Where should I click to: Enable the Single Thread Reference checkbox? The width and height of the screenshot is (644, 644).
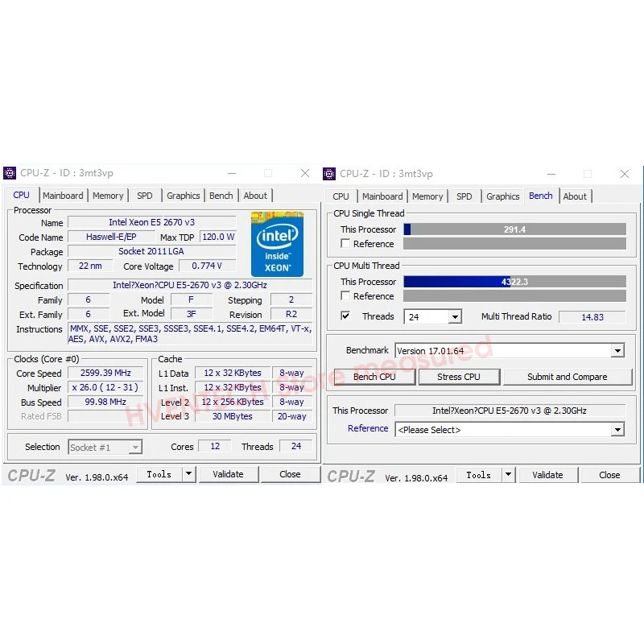pyautogui.click(x=345, y=244)
